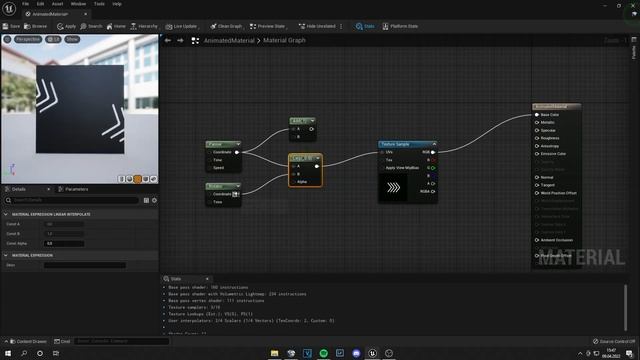This screenshot has height=360, width=640.
Task: Click Clean Graph in the toolbar
Action: pos(226,26)
